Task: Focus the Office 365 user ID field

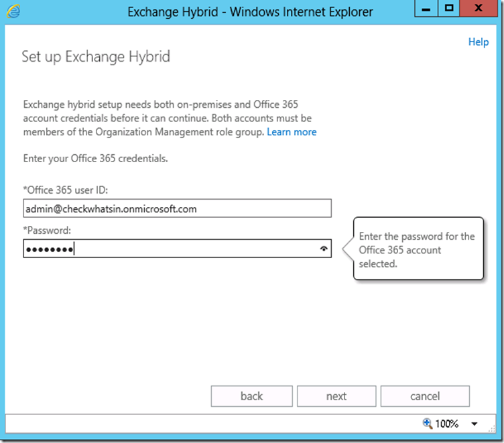Action: click(177, 208)
